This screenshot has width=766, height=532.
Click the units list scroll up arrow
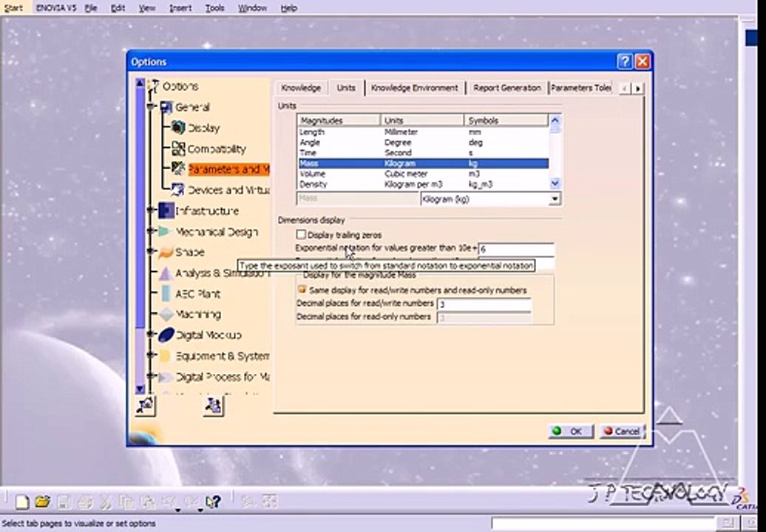click(555, 120)
